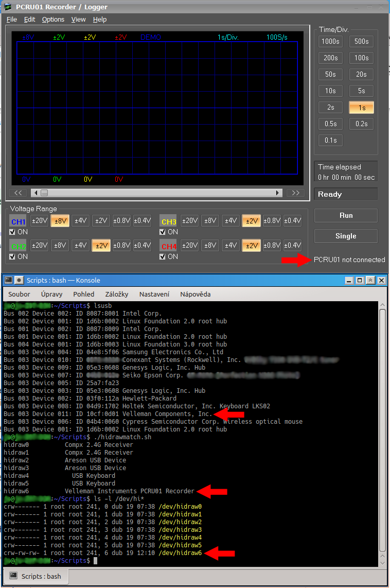Open Nastavení menu in Konsole
Screen dimensions: 390x588
tap(154, 295)
